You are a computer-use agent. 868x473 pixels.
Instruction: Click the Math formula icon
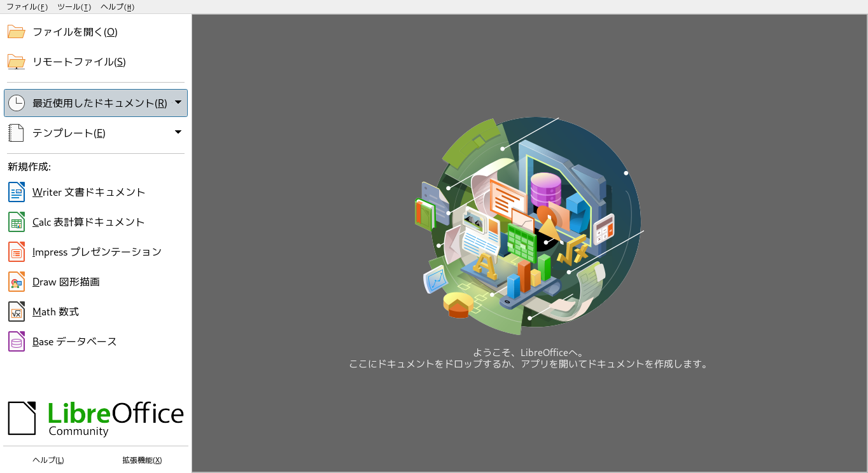17,312
